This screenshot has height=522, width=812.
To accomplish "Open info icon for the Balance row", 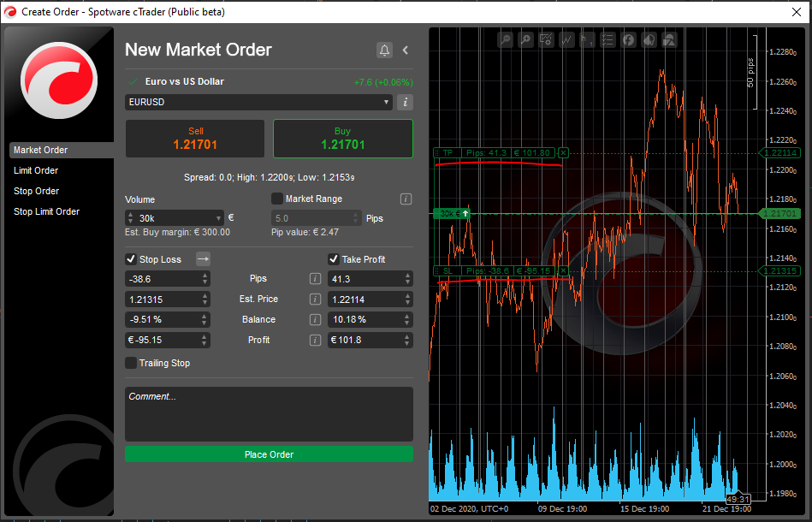I will [315, 319].
